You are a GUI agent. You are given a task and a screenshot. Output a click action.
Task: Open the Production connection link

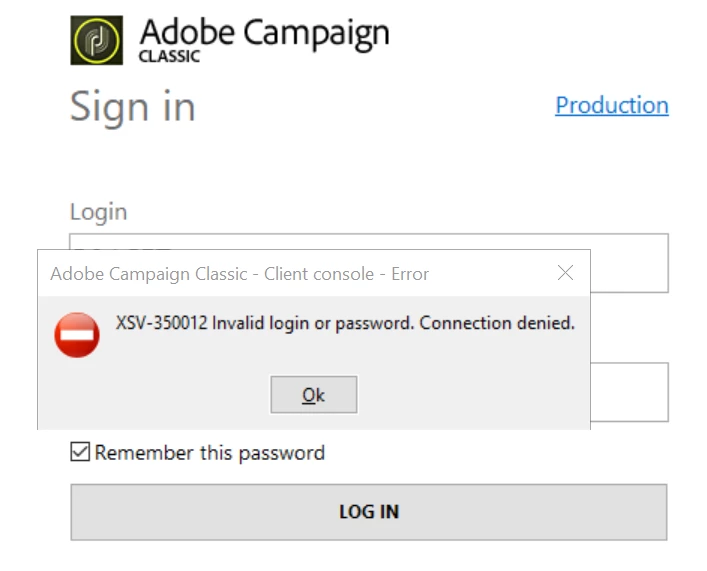tap(611, 105)
